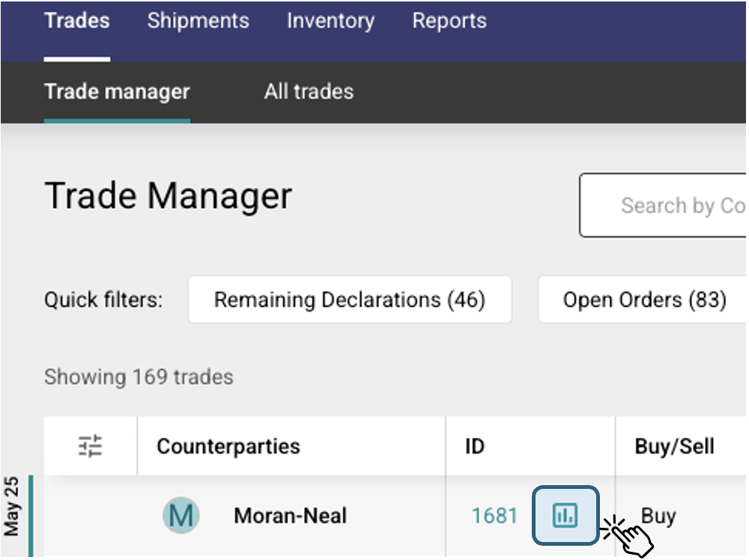
Task: Switch to the Shipments section
Action: click(x=197, y=21)
